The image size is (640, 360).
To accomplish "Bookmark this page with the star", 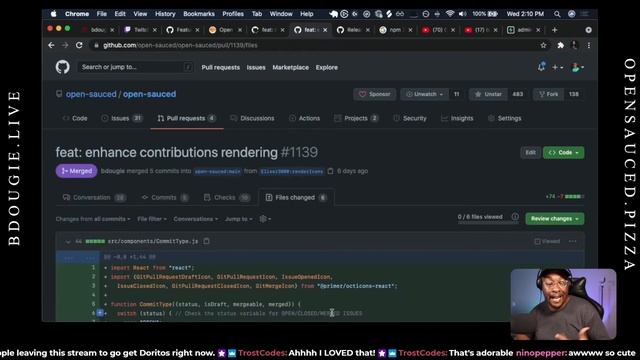I will [543, 45].
